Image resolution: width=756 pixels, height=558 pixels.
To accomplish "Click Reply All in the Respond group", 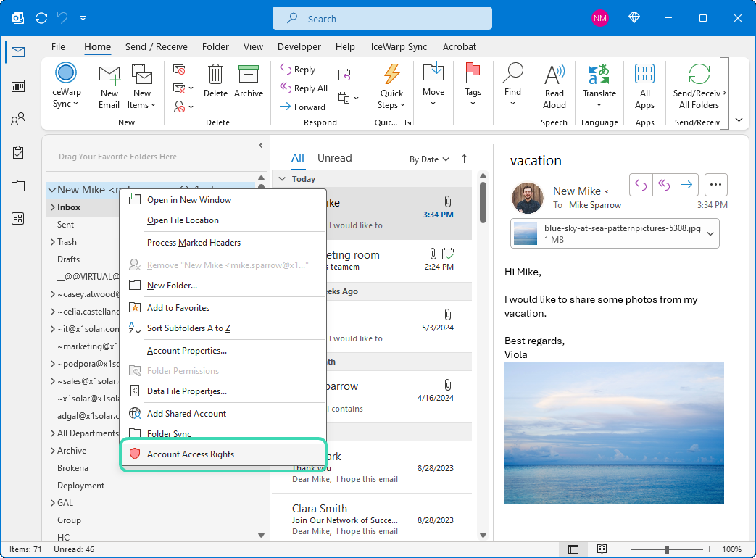I will point(304,88).
